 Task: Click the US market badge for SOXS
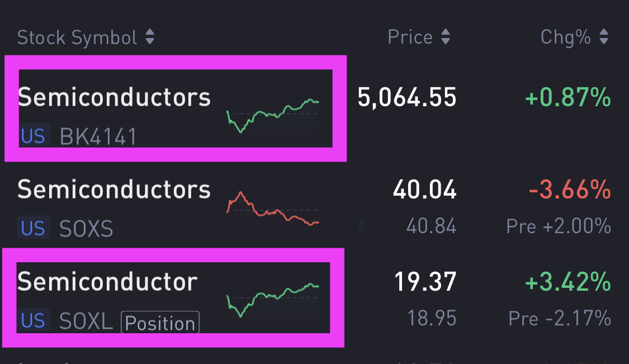pos(33,228)
